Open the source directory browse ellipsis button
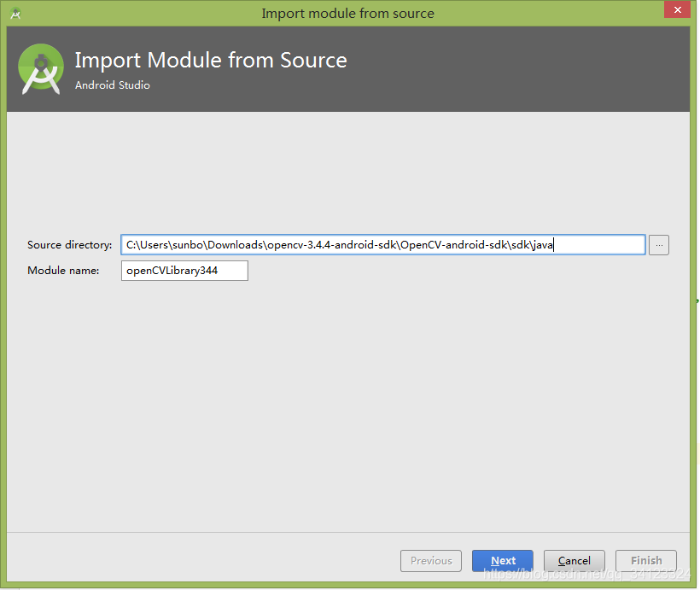The height and width of the screenshot is (590, 700). (x=659, y=245)
